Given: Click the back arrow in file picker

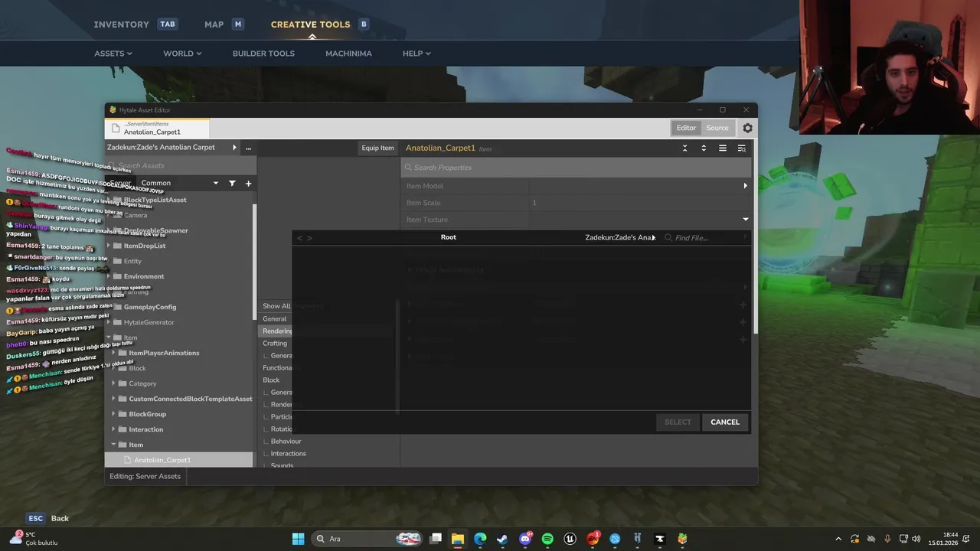Looking at the screenshot, I should point(299,238).
